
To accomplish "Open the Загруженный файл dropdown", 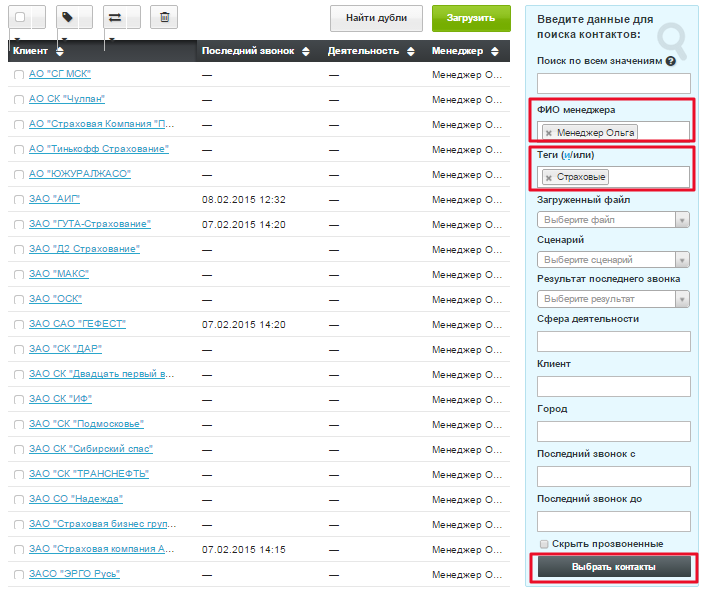I will click(613, 220).
